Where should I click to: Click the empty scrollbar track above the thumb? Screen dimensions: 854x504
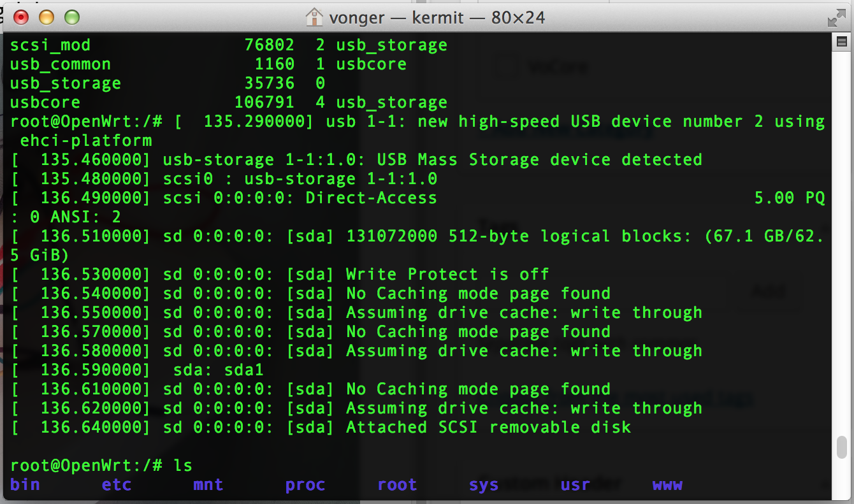click(841, 242)
